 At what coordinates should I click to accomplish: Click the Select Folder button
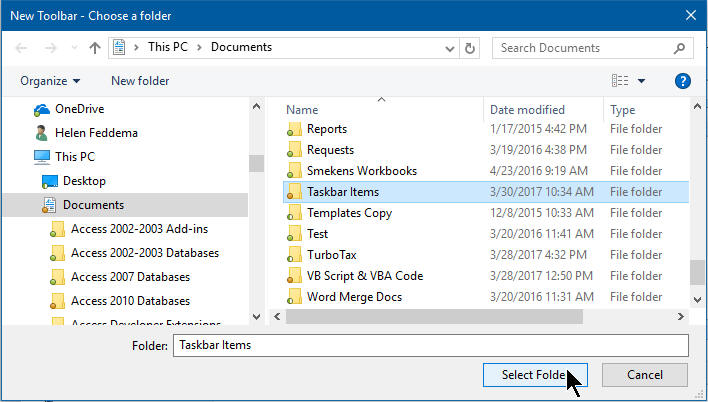535,375
